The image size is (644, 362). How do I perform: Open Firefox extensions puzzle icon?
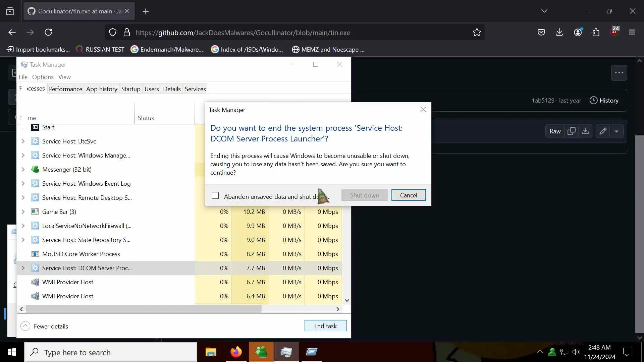point(596,32)
